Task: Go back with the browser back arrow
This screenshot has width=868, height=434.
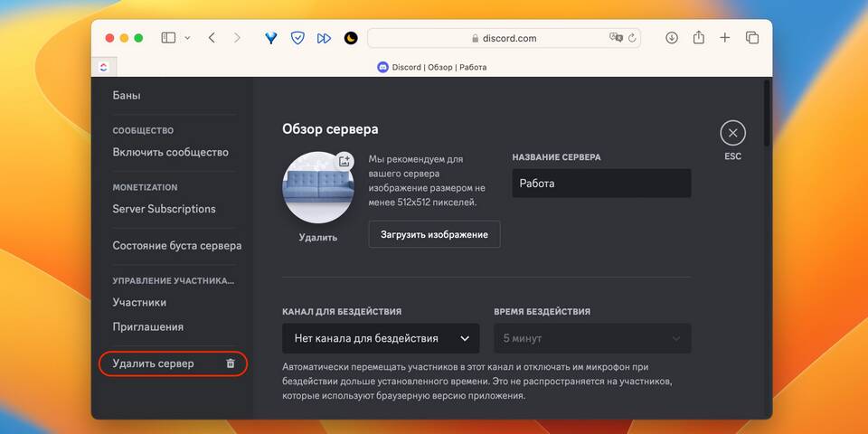Action: pos(212,38)
